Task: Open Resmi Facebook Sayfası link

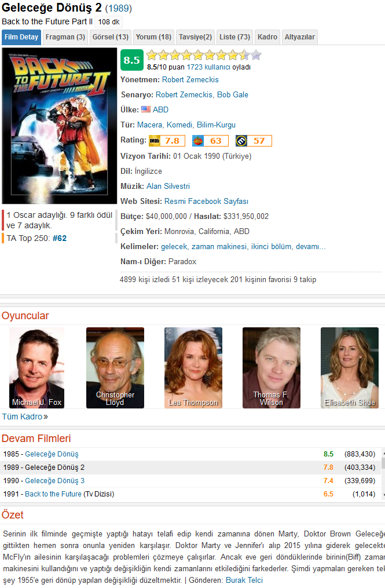Action: tap(206, 202)
